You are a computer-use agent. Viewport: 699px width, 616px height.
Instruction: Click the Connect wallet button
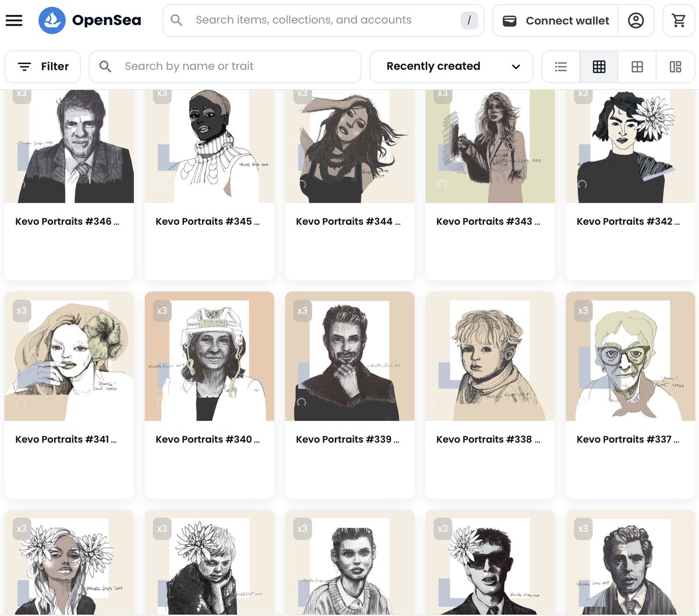(x=556, y=20)
